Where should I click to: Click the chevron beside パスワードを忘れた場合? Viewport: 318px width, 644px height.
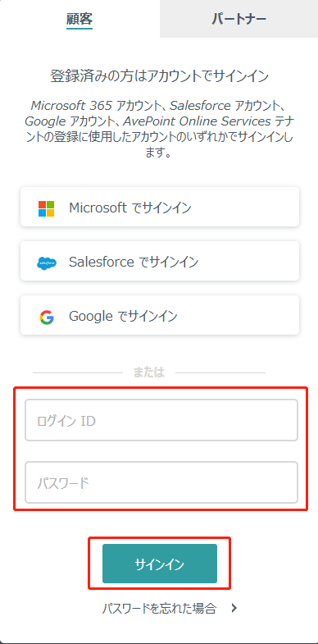[x=234, y=608]
